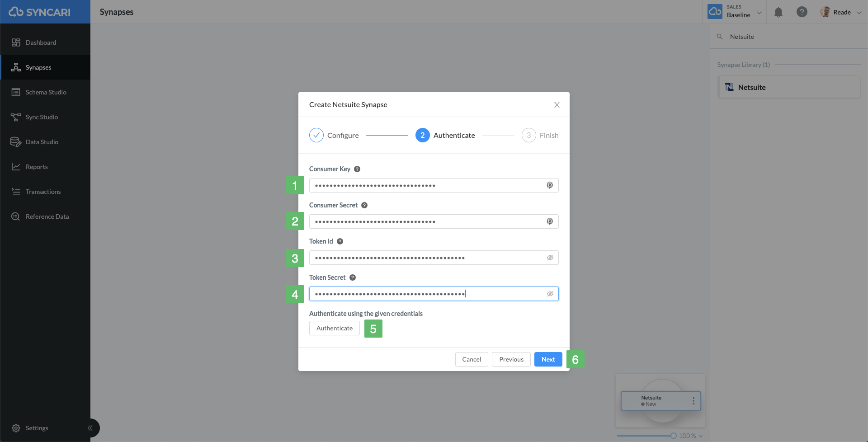The height and width of the screenshot is (442, 868).
Task: Open the Reference Data sidebar item
Action: coord(45,216)
